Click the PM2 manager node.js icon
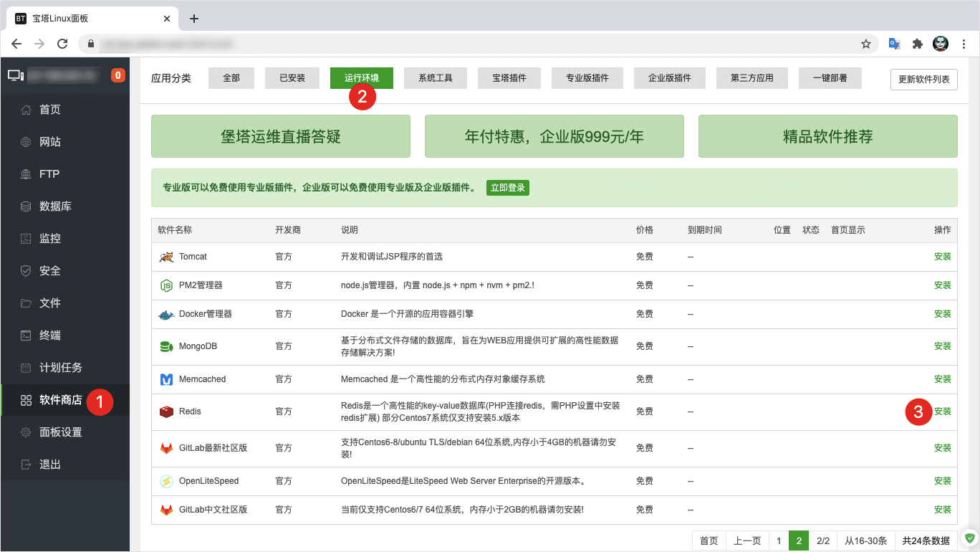 pyautogui.click(x=166, y=285)
